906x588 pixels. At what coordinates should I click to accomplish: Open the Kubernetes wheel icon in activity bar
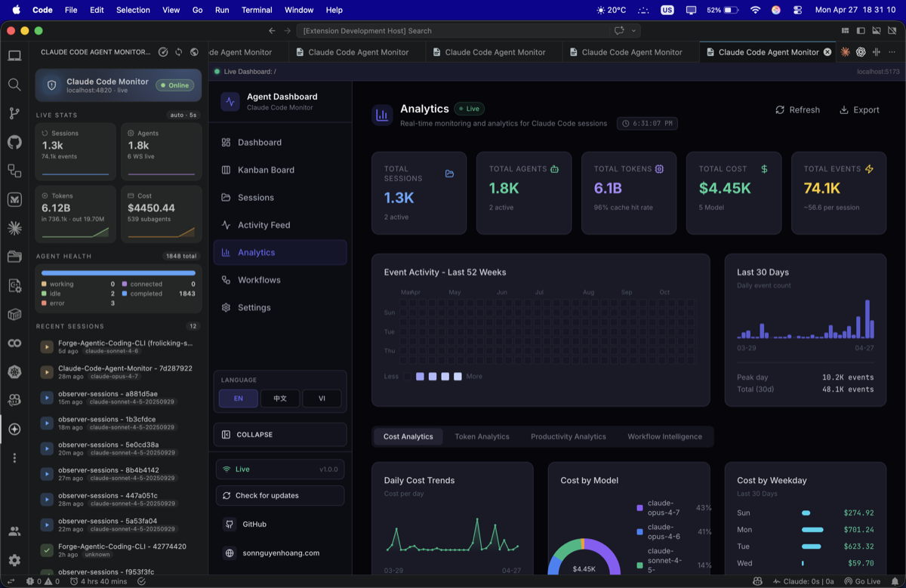click(x=14, y=371)
